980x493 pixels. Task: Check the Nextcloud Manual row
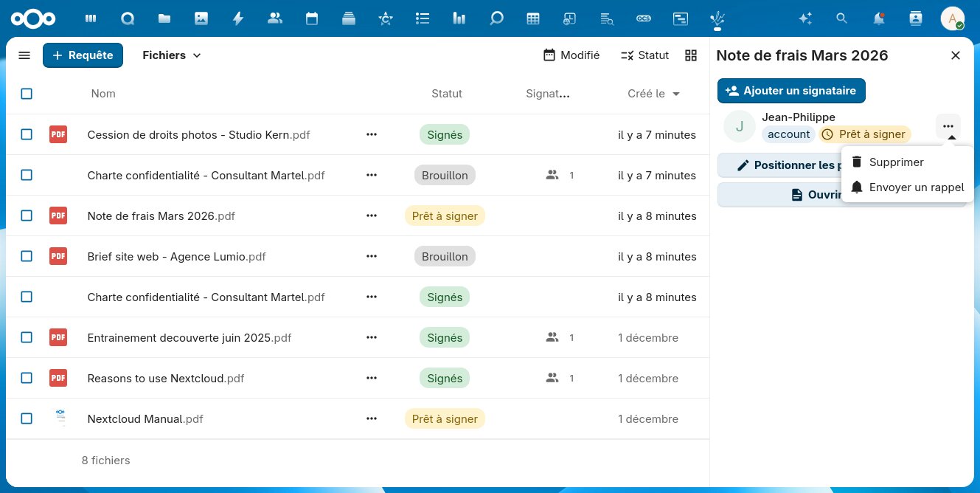tap(27, 418)
